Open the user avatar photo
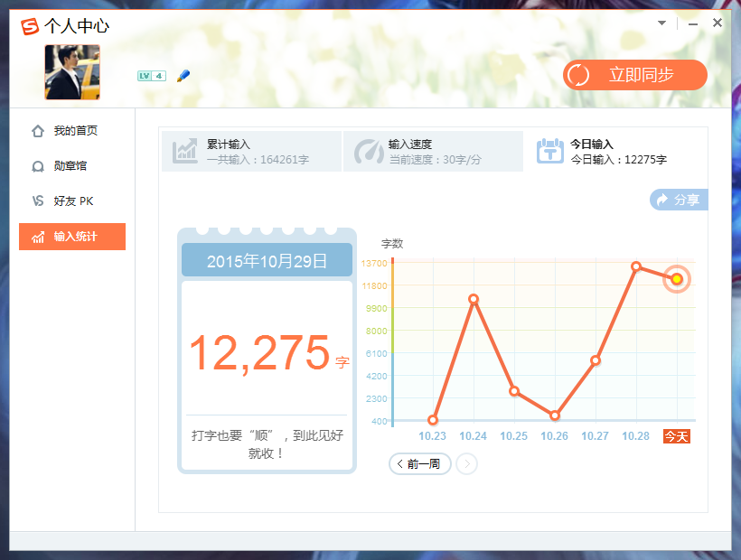 pos(72,72)
